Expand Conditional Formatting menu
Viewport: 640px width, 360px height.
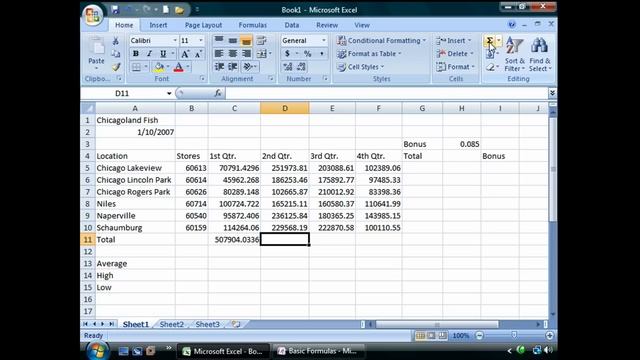[x=381, y=40]
